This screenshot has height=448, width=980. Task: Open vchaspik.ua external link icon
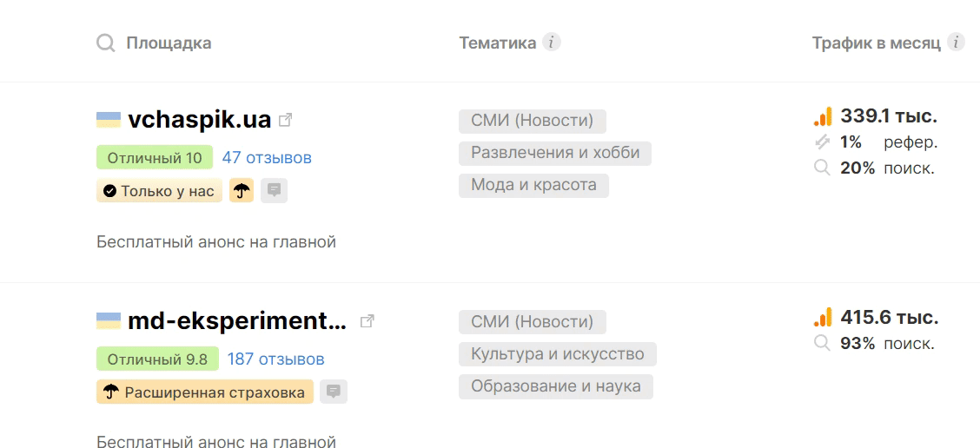(x=285, y=120)
